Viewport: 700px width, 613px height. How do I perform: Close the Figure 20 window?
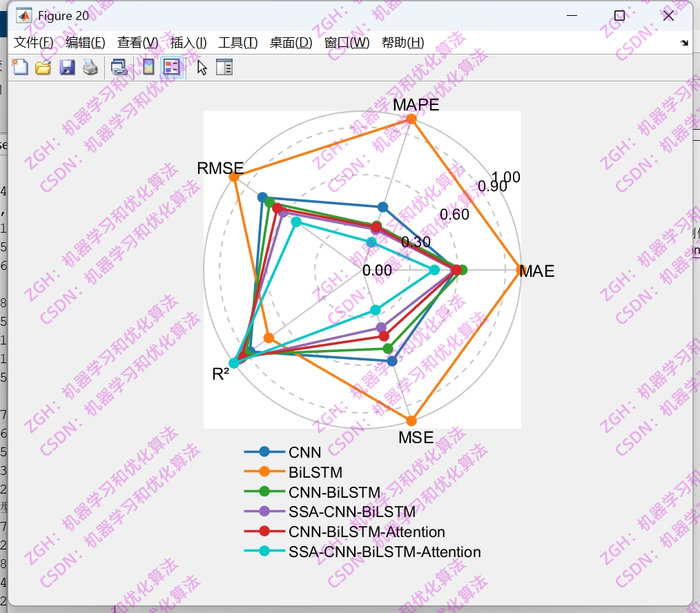(668, 16)
